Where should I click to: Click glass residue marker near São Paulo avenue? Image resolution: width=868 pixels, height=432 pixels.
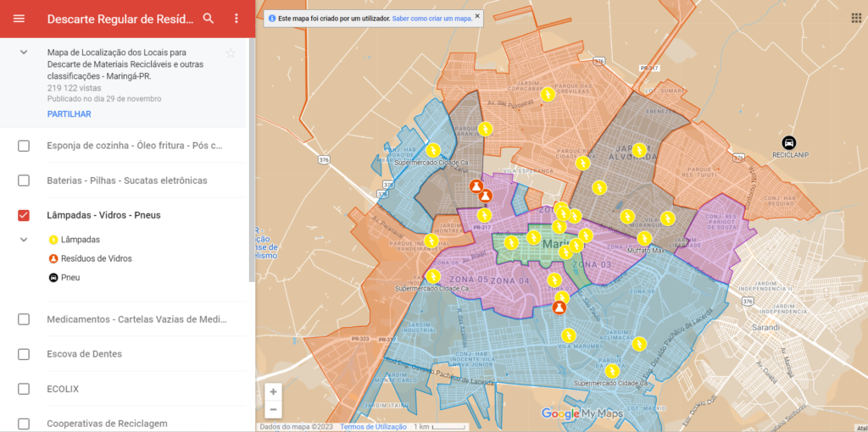[x=559, y=308]
